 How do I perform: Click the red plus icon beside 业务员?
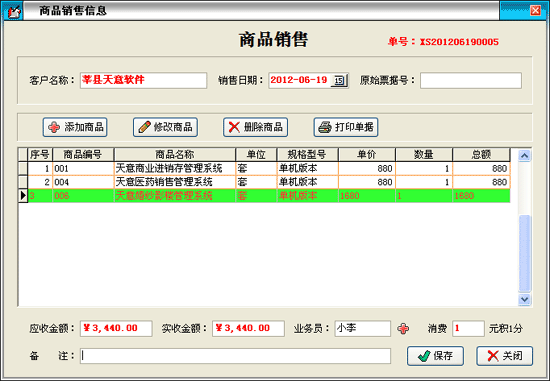click(403, 329)
